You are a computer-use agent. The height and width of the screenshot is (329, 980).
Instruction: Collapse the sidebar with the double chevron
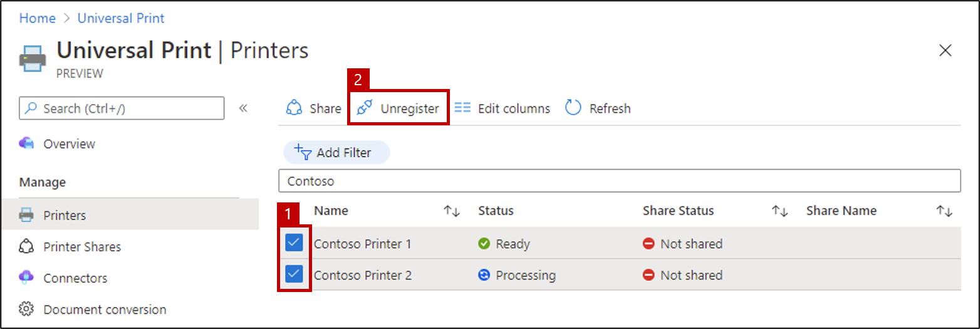(243, 108)
